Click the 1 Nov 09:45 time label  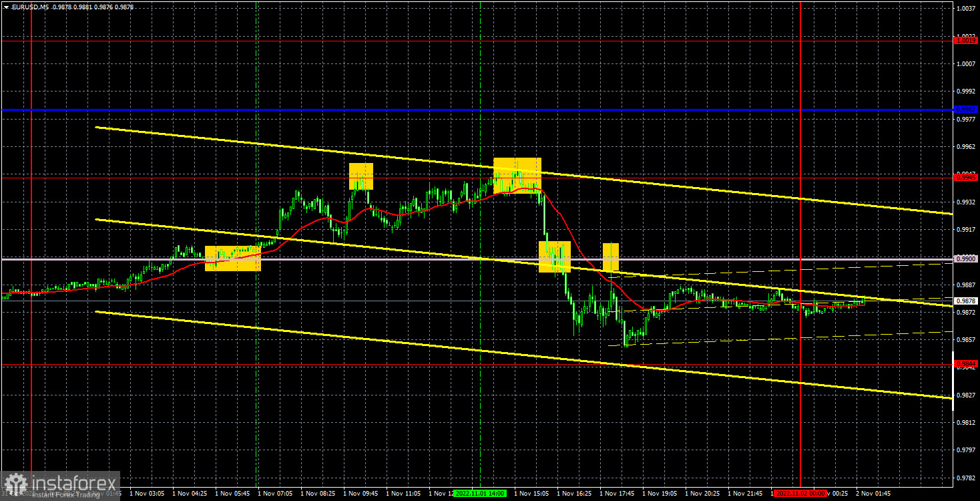[360, 494]
